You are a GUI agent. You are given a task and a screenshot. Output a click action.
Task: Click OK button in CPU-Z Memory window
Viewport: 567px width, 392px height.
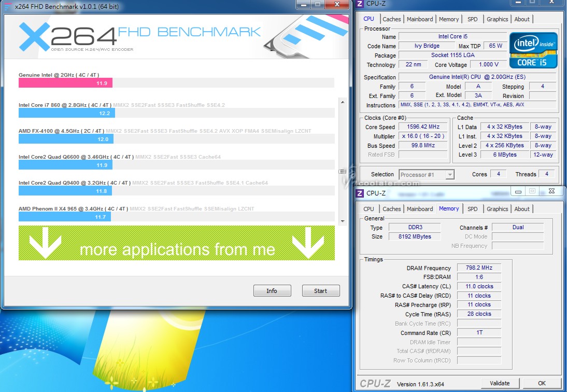tap(542, 383)
